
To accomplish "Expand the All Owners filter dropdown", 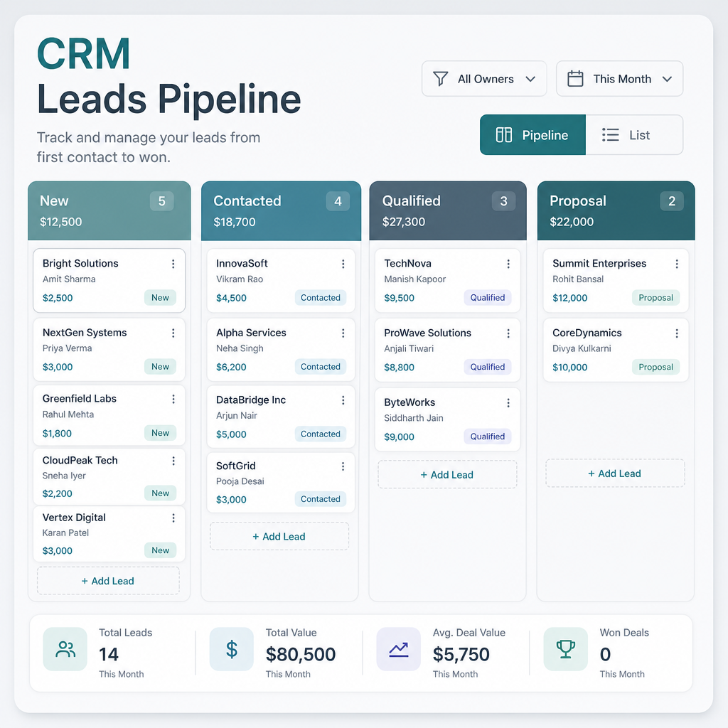I will (484, 78).
